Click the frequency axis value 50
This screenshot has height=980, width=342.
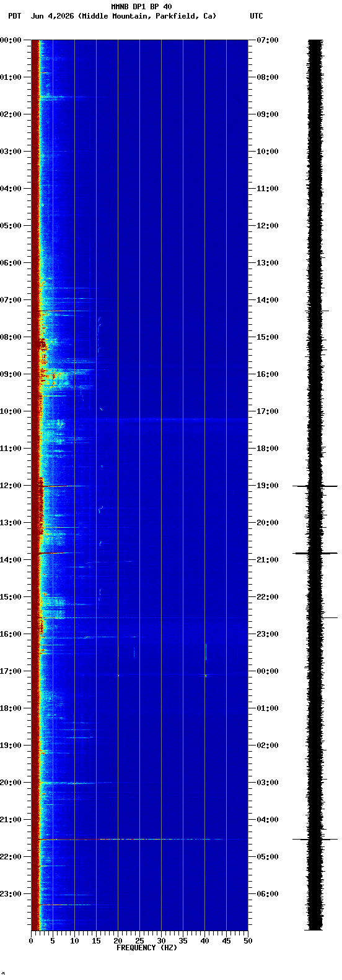248,941
